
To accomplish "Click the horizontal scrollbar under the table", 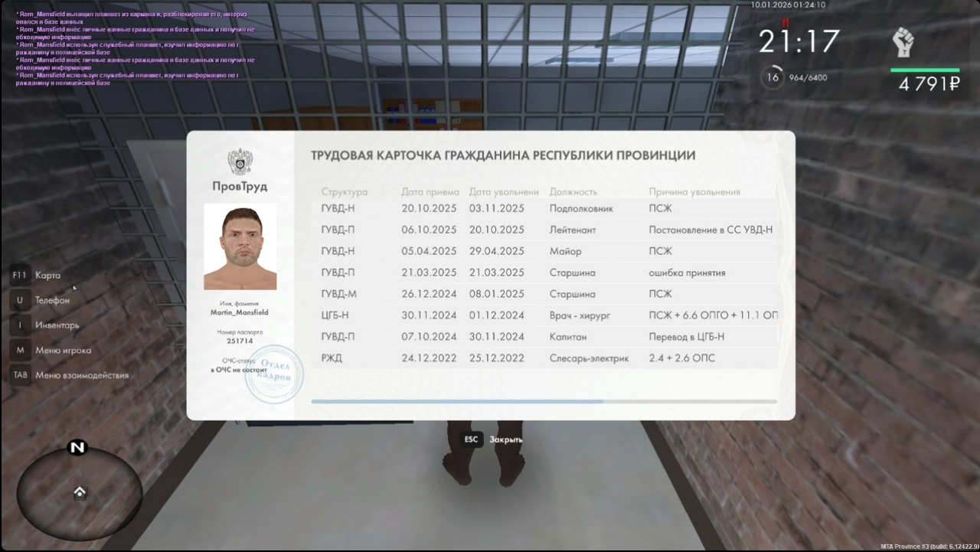I will point(544,401).
